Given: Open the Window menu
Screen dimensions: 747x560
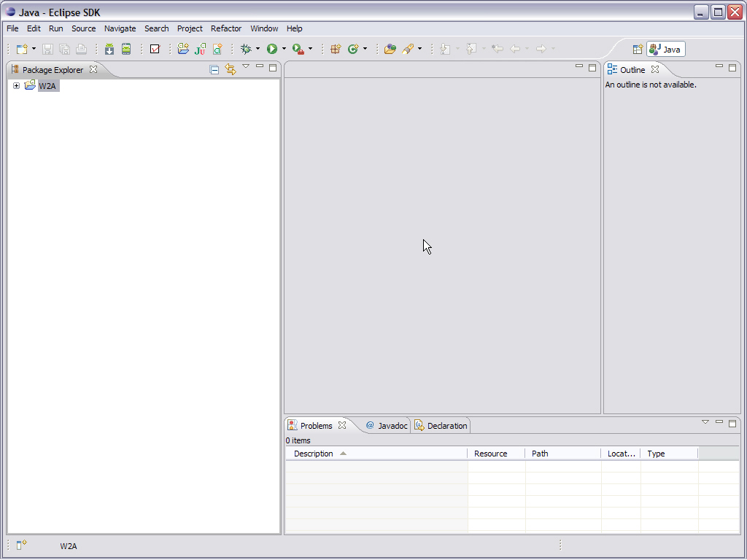Looking at the screenshot, I should (264, 28).
